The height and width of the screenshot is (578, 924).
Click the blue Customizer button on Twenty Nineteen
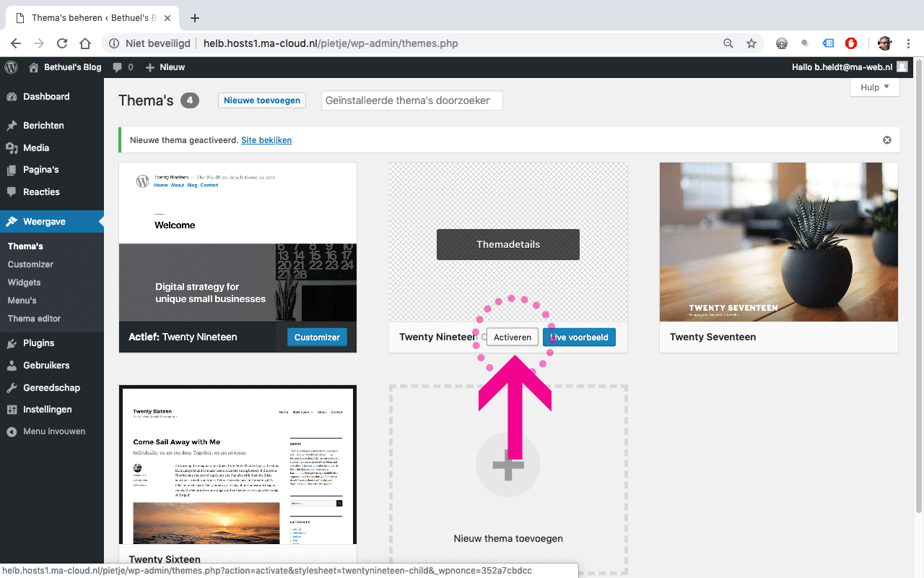pyautogui.click(x=317, y=337)
